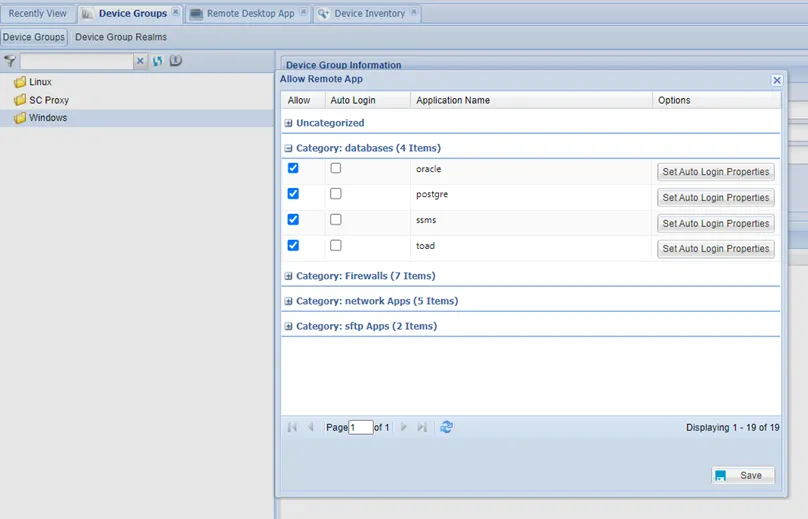Refresh the Allow Remote App grid
808x519 pixels.
click(446, 427)
